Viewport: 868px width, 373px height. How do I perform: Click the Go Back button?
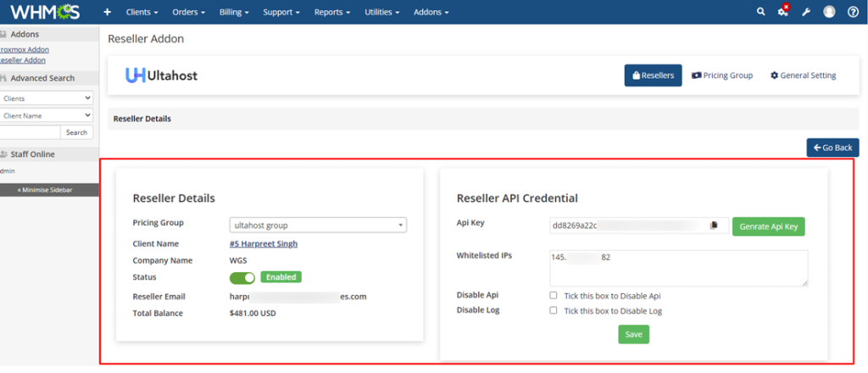[832, 148]
